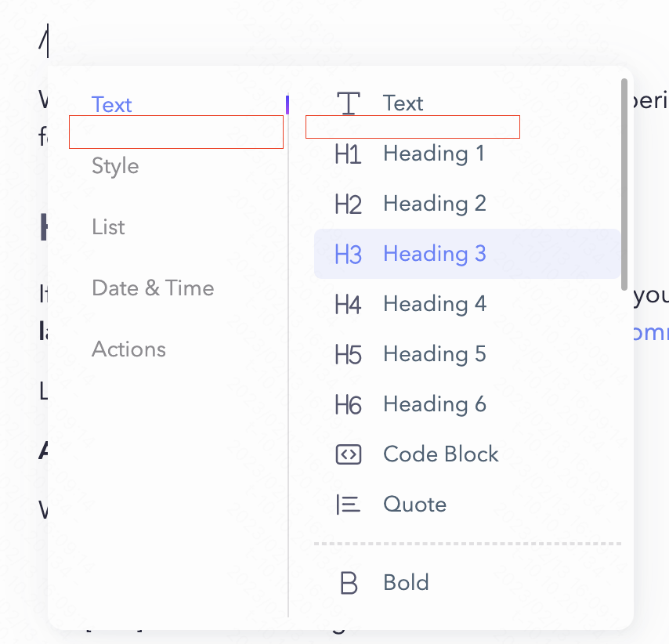669x644 pixels.
Task: Select the Heading 2 icon
Action: coord(348,204)
